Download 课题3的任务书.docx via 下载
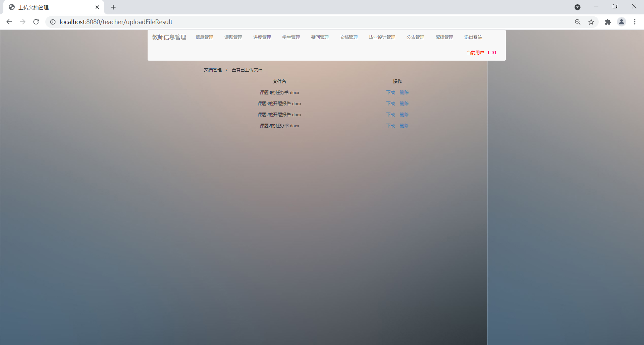This screenshot has width=644, height=345. point(390,92)
